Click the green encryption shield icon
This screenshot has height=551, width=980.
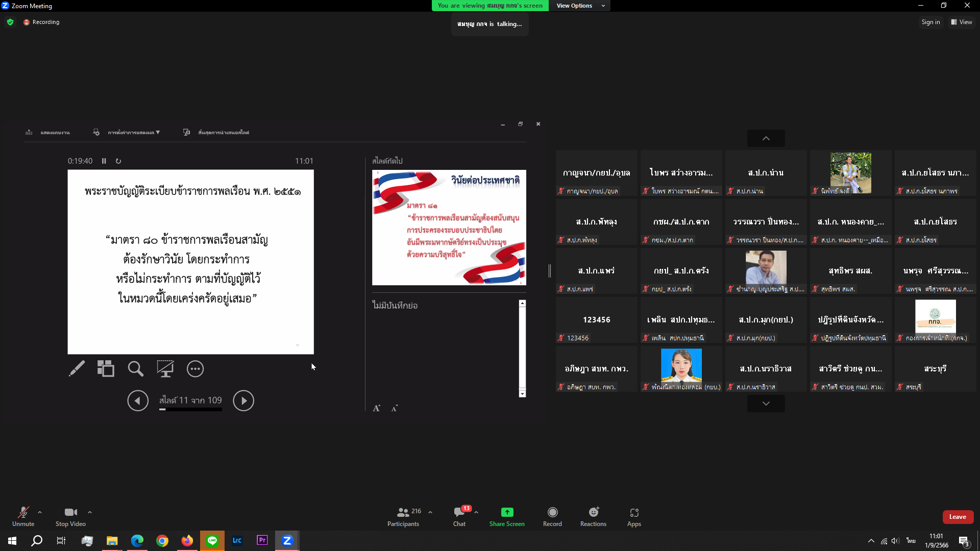click(x=10, y=22)
